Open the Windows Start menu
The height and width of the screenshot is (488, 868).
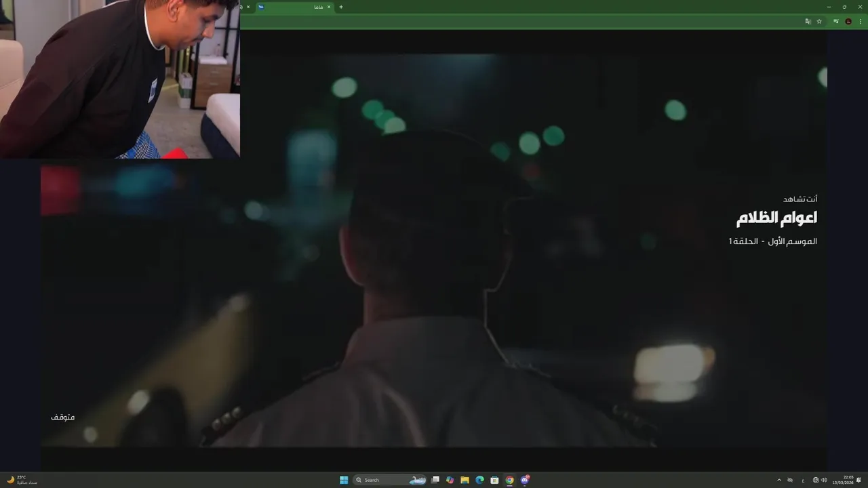click(344, 480)
